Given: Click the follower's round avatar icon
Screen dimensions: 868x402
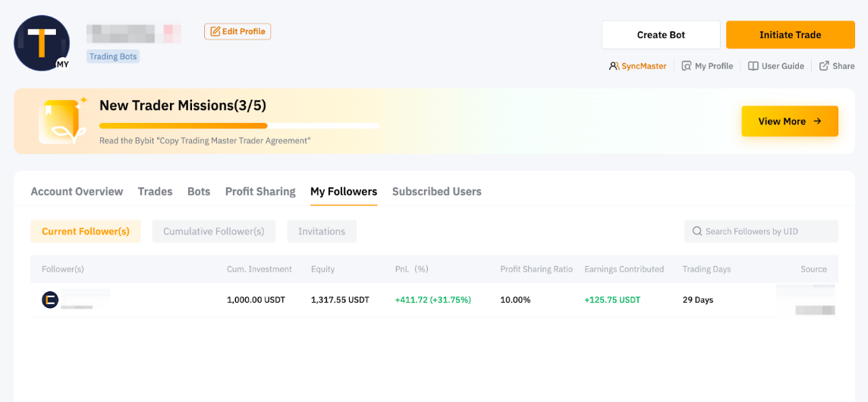Looking at the screenshot, I should [50, 300].
